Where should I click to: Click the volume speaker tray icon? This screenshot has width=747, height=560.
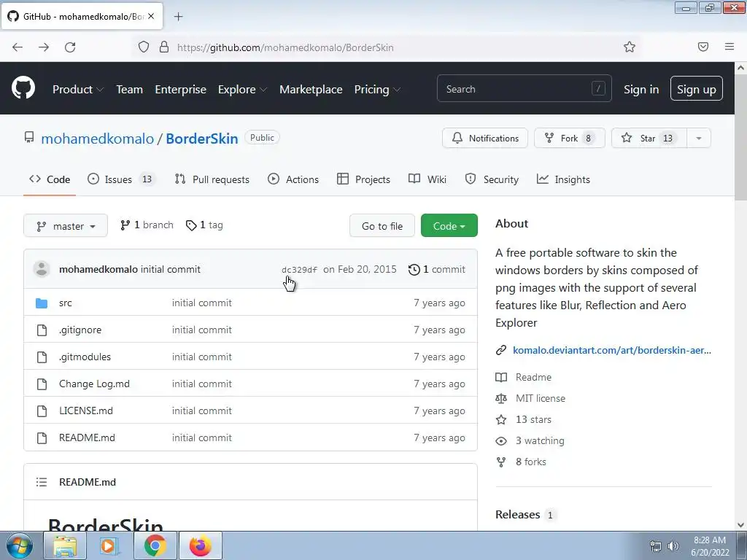point(673,546)
